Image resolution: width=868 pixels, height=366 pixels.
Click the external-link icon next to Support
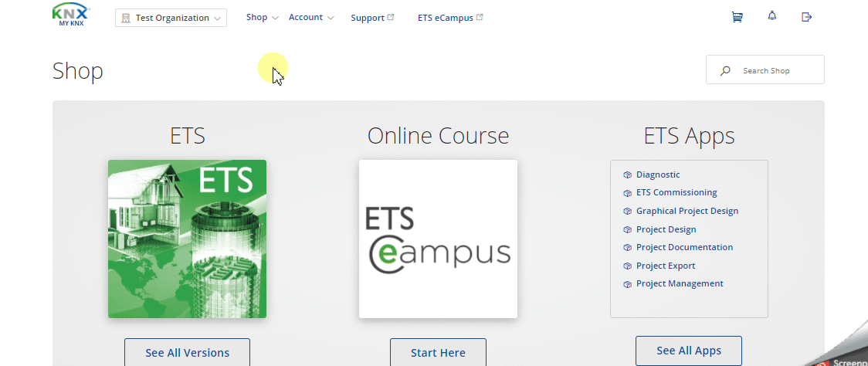point(391,17)
